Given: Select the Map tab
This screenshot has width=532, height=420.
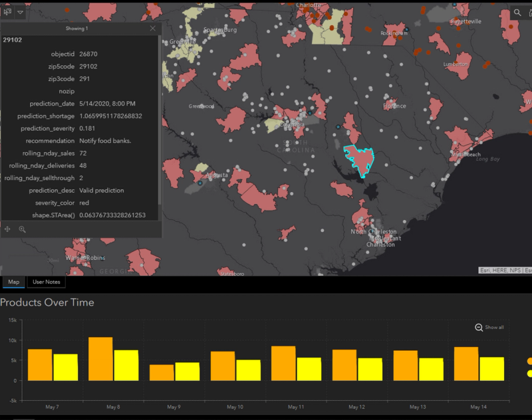Looking at the screenshot, I should click(x=13, y=282).
